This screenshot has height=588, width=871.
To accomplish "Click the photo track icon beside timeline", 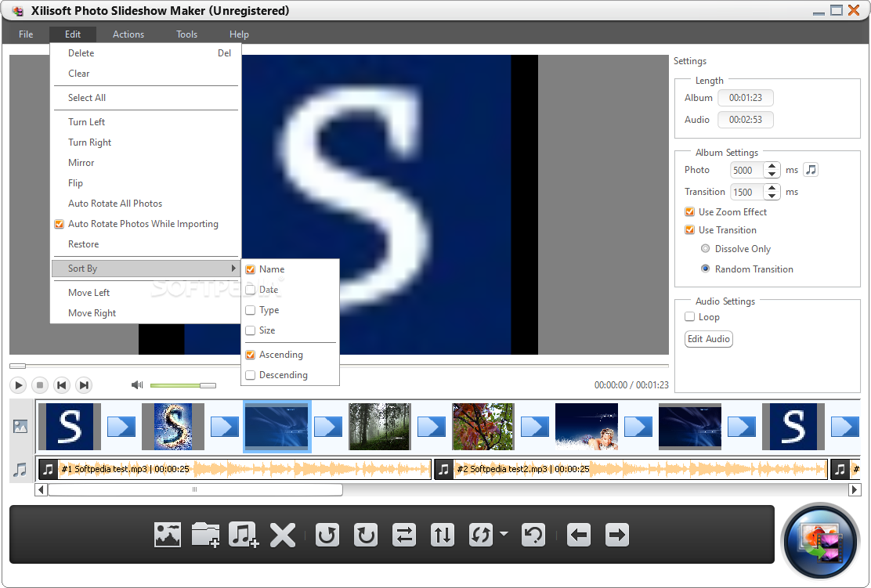I will point(20,427).
